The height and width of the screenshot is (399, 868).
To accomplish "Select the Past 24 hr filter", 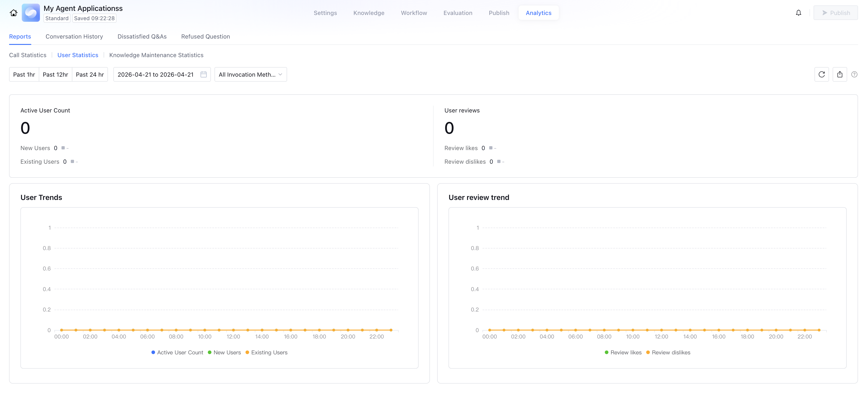I will point(90,75).
